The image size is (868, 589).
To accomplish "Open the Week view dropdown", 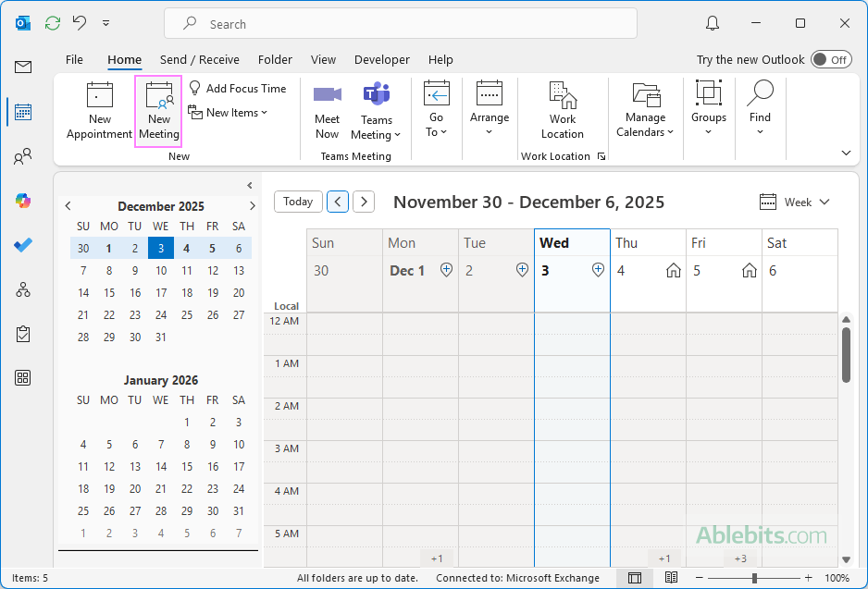I will click(794, 202).
